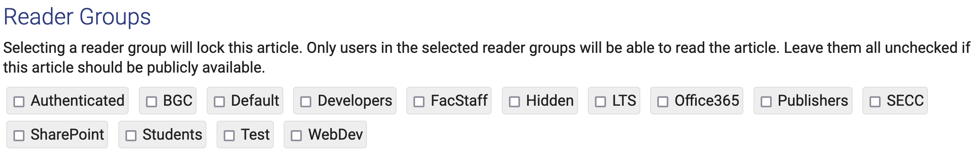Viewport: 980px width, 157px height.
Task: Check the SECC group checkbox
Action: coord(875,102)
